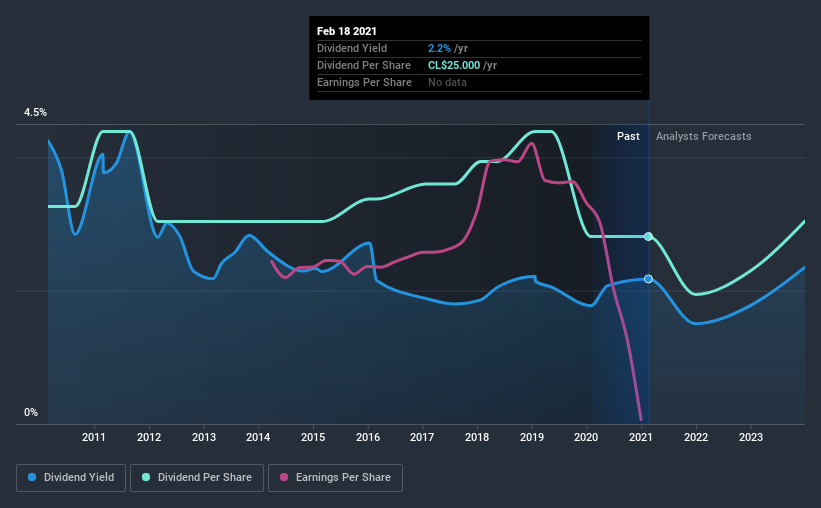
Task: Select the blue data point marker on Dividend Yield line
Action: 648,279
